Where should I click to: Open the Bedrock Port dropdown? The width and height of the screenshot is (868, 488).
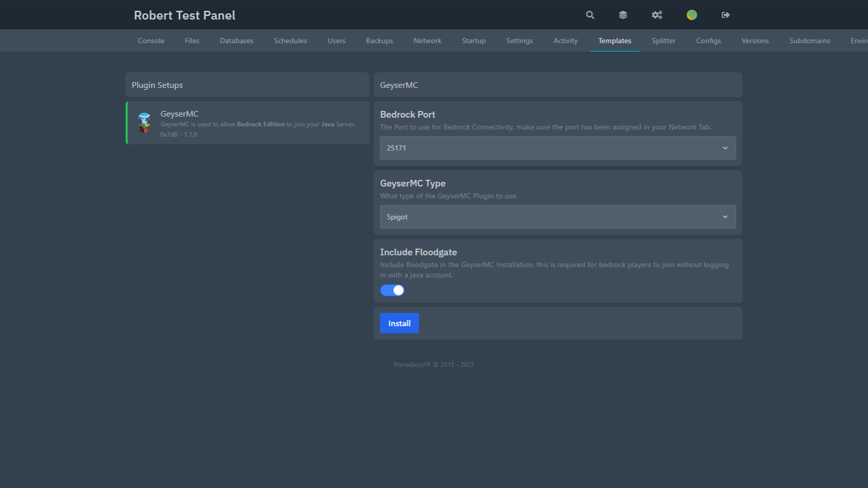[557, 148]
